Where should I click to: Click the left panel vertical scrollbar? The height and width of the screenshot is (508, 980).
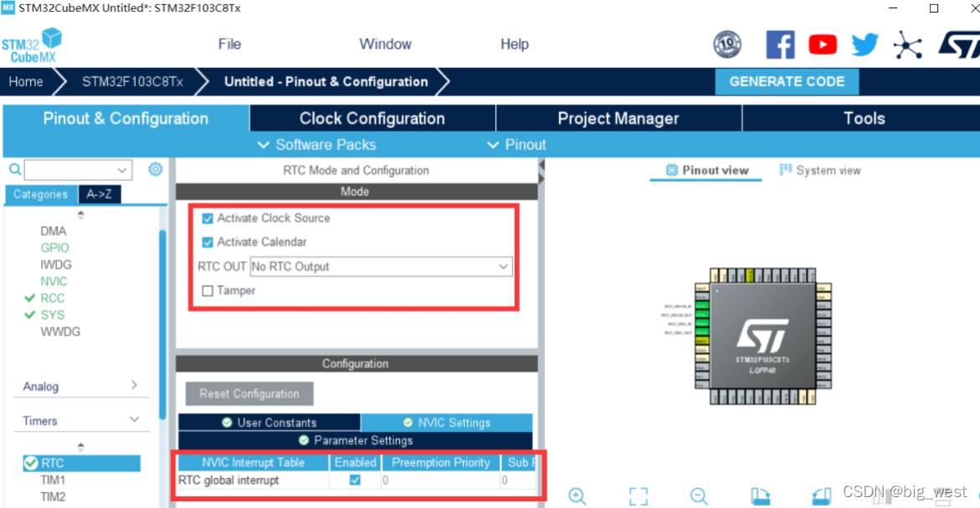pos(162,325)
